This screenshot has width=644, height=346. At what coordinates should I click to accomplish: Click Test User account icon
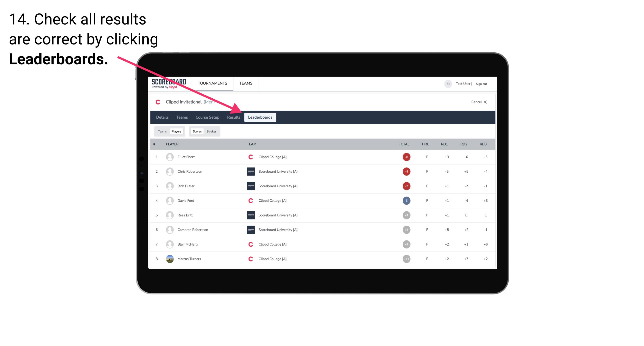[448, 83]
